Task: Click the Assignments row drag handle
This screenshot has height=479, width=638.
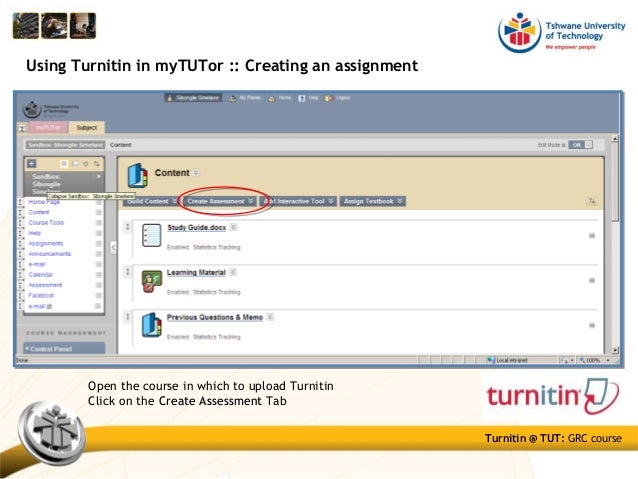Action: (x=20, y=243)
